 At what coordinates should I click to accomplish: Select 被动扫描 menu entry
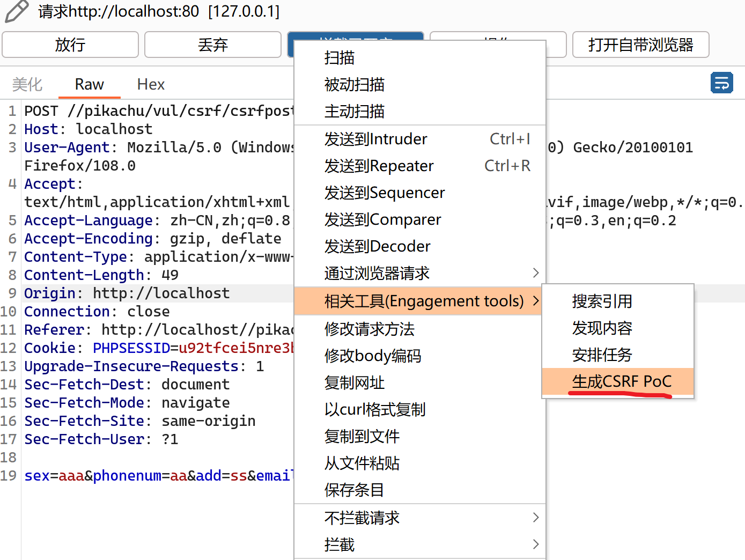pos(420,84)
